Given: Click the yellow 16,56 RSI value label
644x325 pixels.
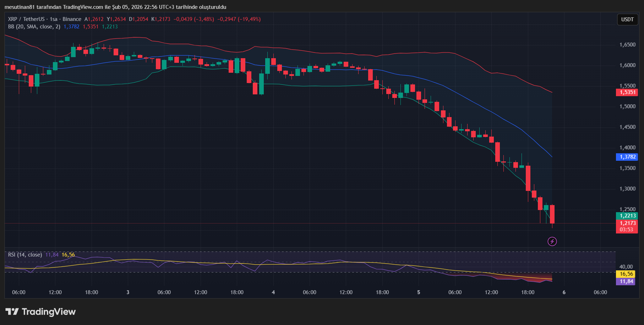Looking at the screenshot, I should coord(626,274).
